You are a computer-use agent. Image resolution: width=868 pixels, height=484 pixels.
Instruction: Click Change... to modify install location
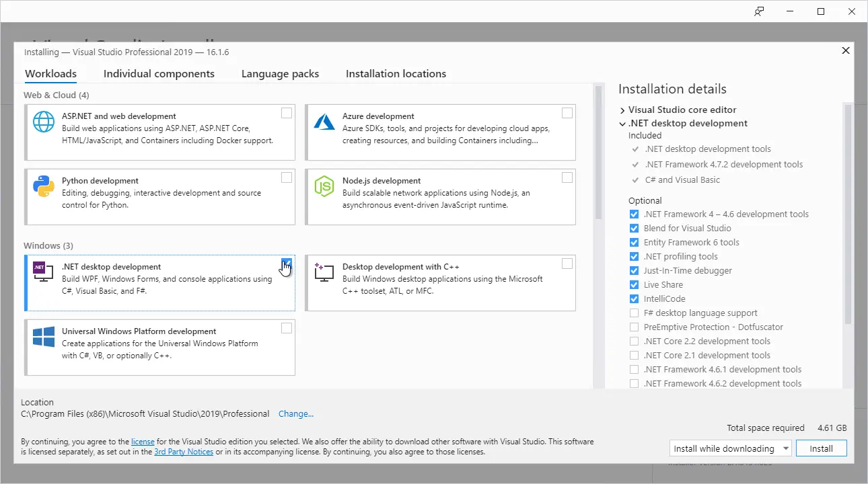(296, 414)
